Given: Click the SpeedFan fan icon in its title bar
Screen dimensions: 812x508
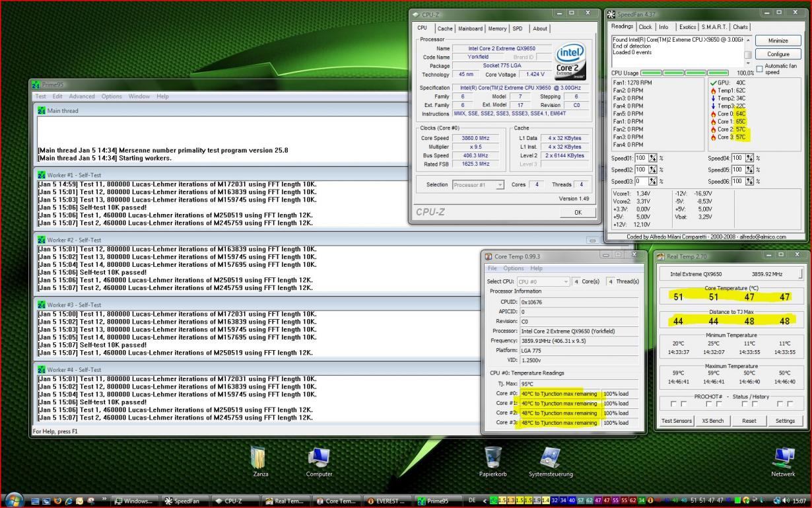Looking at the screenshot, I should pyautogui.click(x=612, y=14).
